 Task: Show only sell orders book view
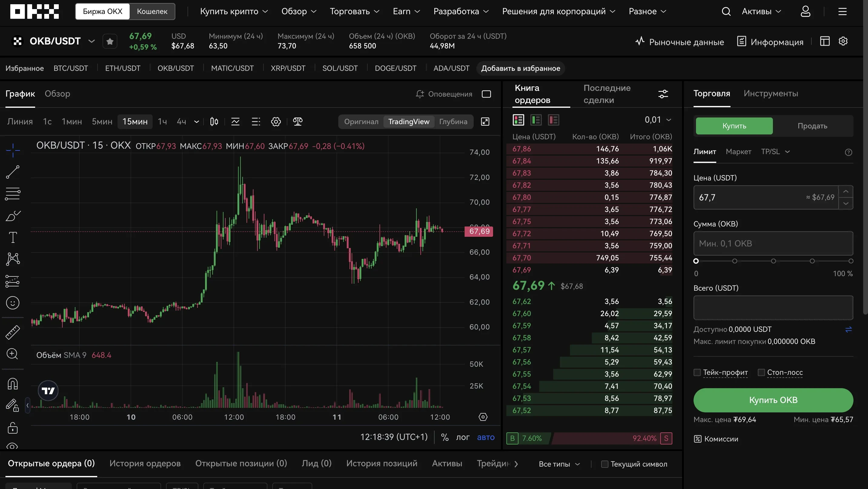point(553,120)
